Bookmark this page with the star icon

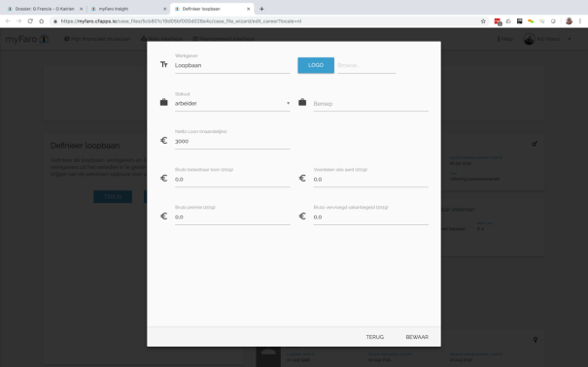click(x=483, y=21)
